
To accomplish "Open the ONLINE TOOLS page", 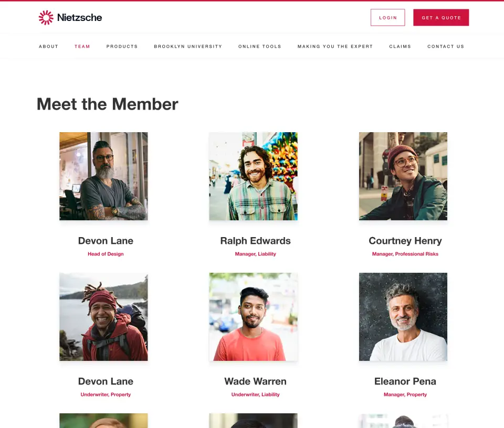I will pyautogui.click(x=259, y=46).
